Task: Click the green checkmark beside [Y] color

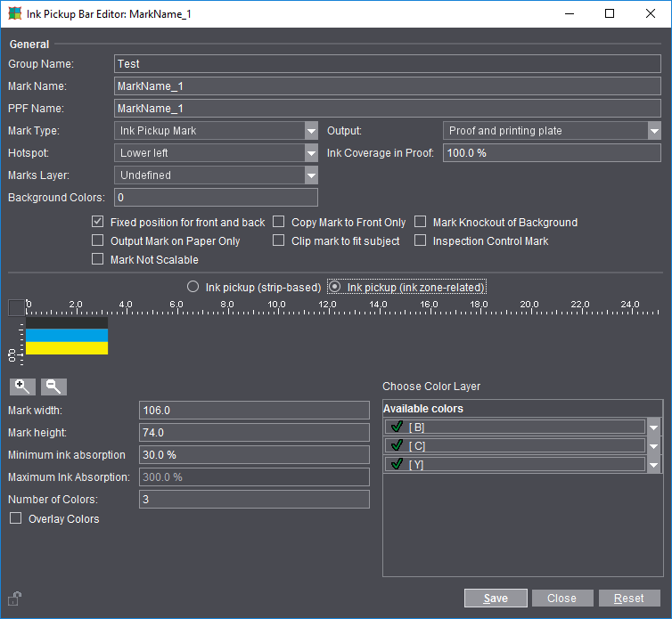Action: [x=397, y=464]
